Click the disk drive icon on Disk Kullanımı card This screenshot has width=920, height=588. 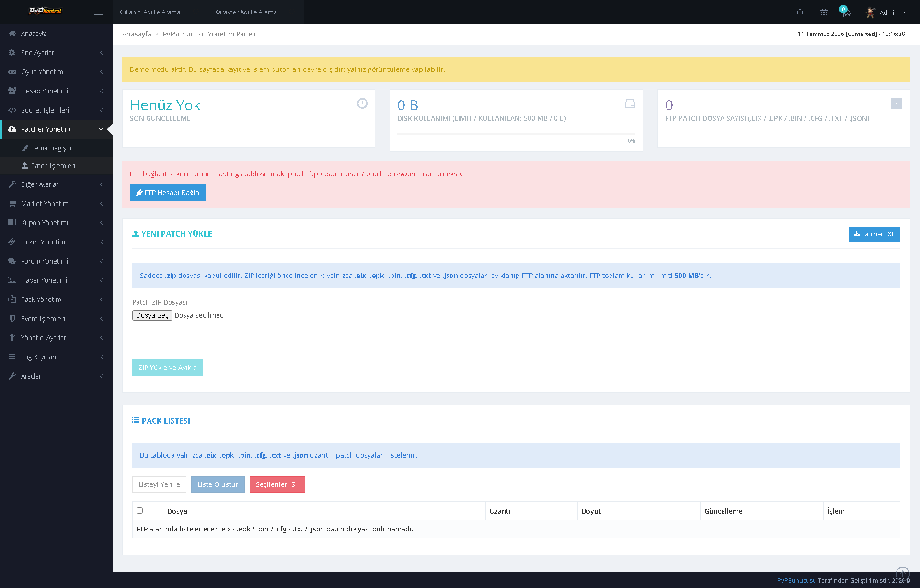click(630, 104)
